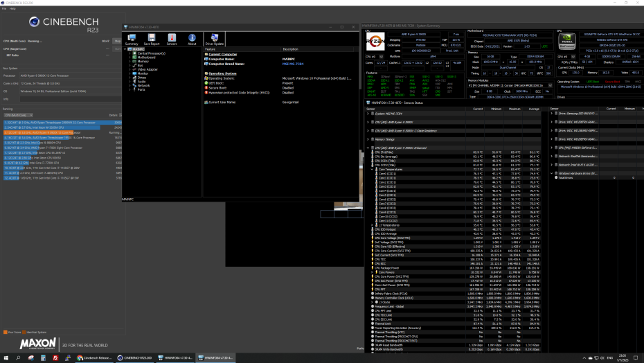
Task: Expand the Memory Timings sensor group
Action: [x=368, y=139]
